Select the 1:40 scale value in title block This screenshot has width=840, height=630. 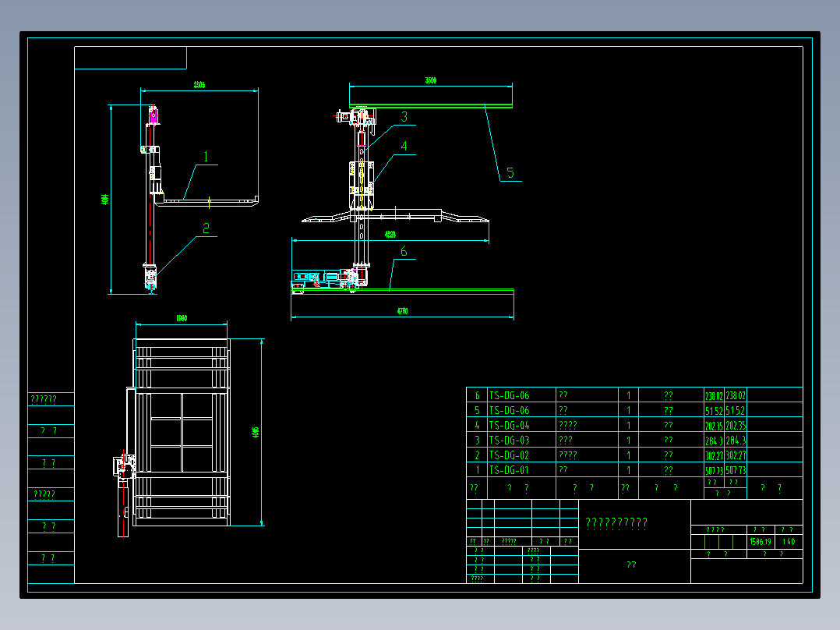coord(789,542)
